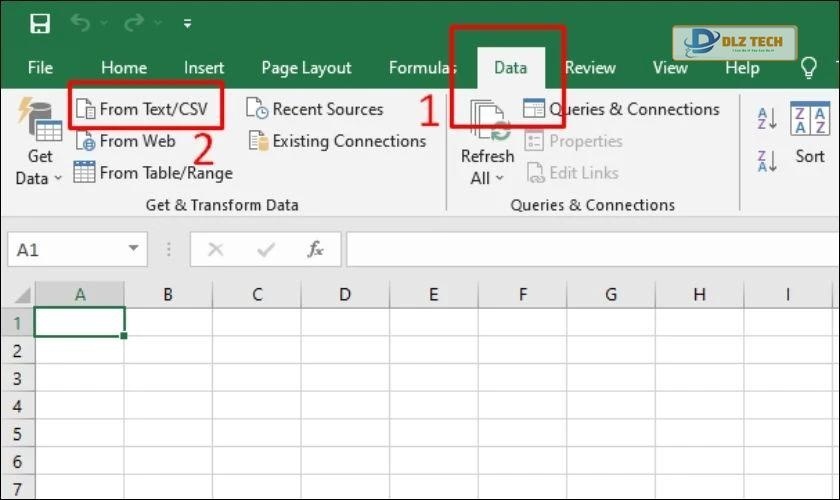Sort ascending A to Z
This screenshot has height=500, width=840.
coord(767,118)
